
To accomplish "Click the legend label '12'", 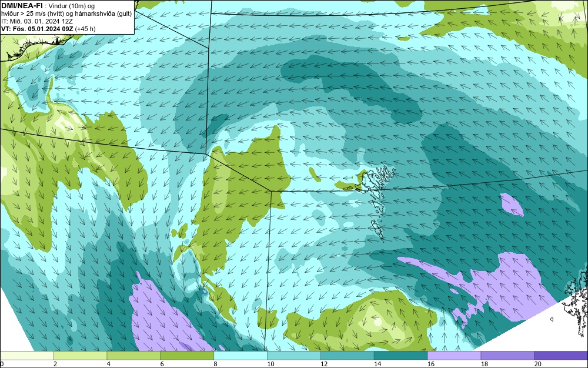I will click(324, 364).
